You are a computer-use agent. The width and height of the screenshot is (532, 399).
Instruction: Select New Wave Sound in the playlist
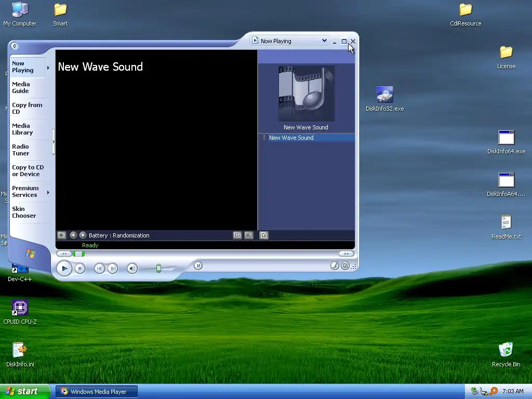pyautogui.click(x=307, y=137)
